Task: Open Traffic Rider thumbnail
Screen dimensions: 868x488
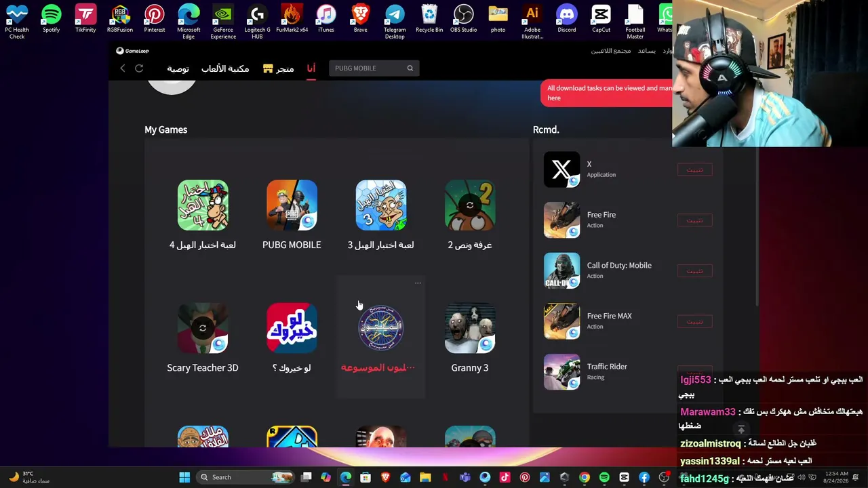Action: pyautogui.click(x=561, y=372)
